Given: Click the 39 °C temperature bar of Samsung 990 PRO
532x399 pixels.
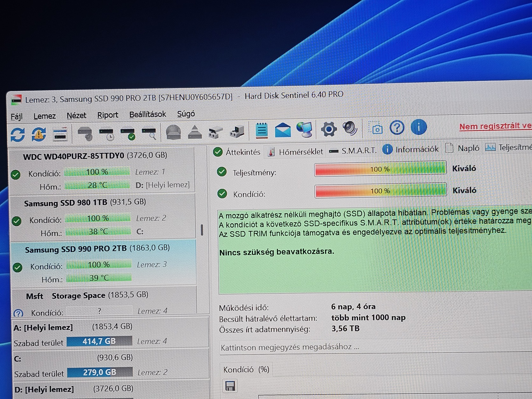Looking at the screenshot, I should pos(99,278).
